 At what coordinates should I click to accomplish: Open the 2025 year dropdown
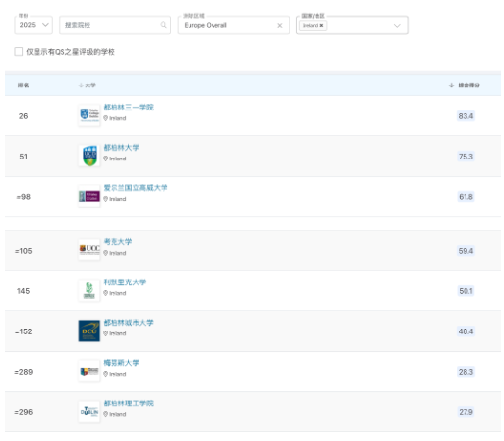click(x=34, y=25)
